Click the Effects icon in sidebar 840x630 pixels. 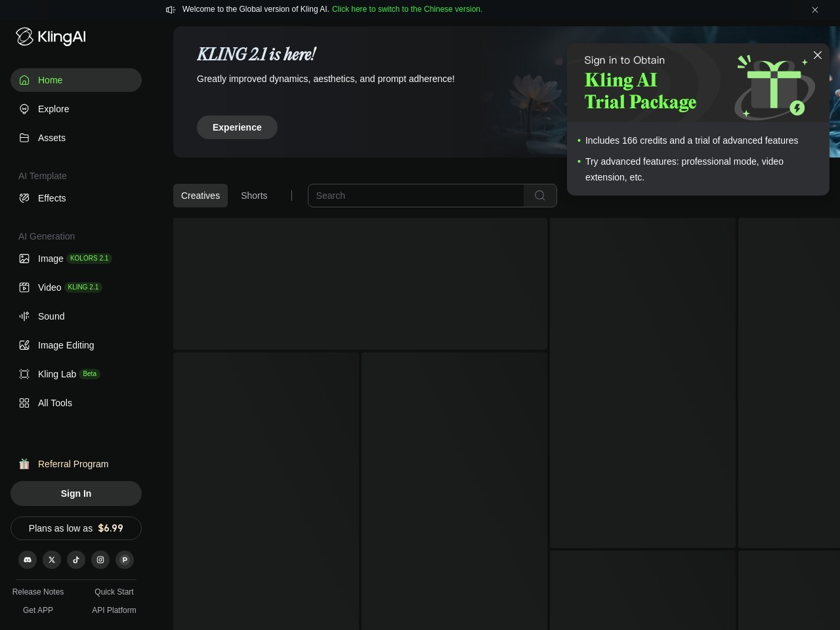tap(24, 198)
